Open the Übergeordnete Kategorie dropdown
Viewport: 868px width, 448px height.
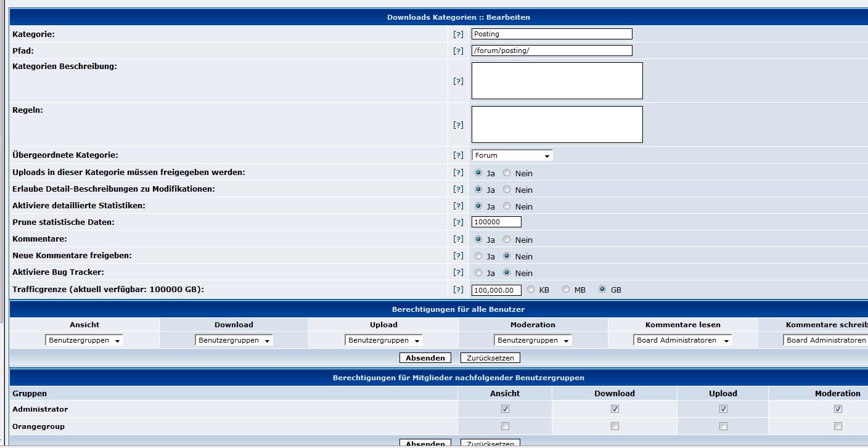click(512, 155)
